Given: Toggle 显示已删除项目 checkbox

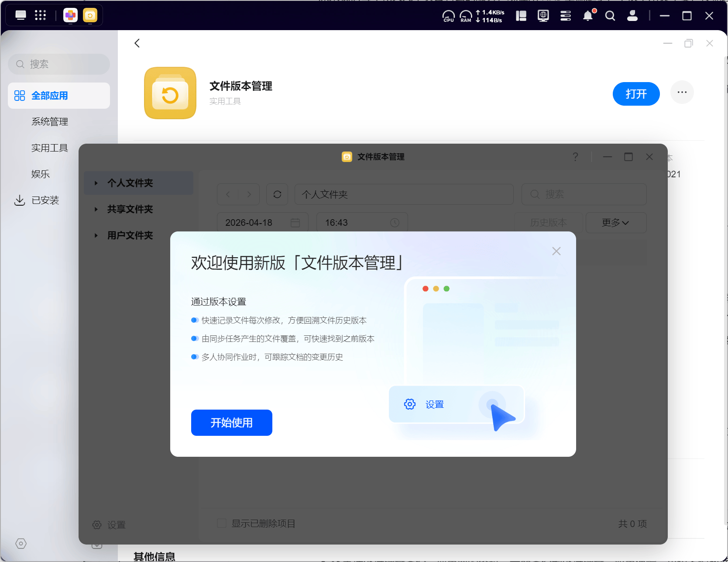Looking at the screenshot, I should pyautogui.click(x=222, y=523).
